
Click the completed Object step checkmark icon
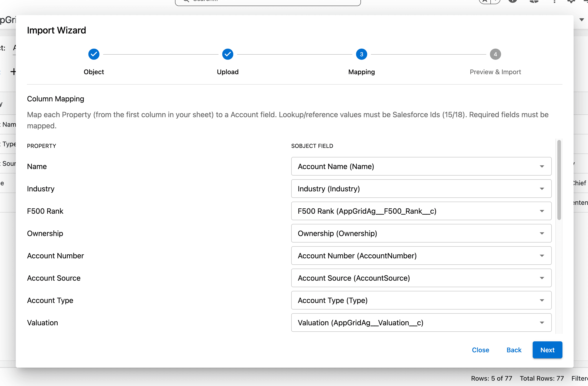pyautogui.click(x=94, y=54)
